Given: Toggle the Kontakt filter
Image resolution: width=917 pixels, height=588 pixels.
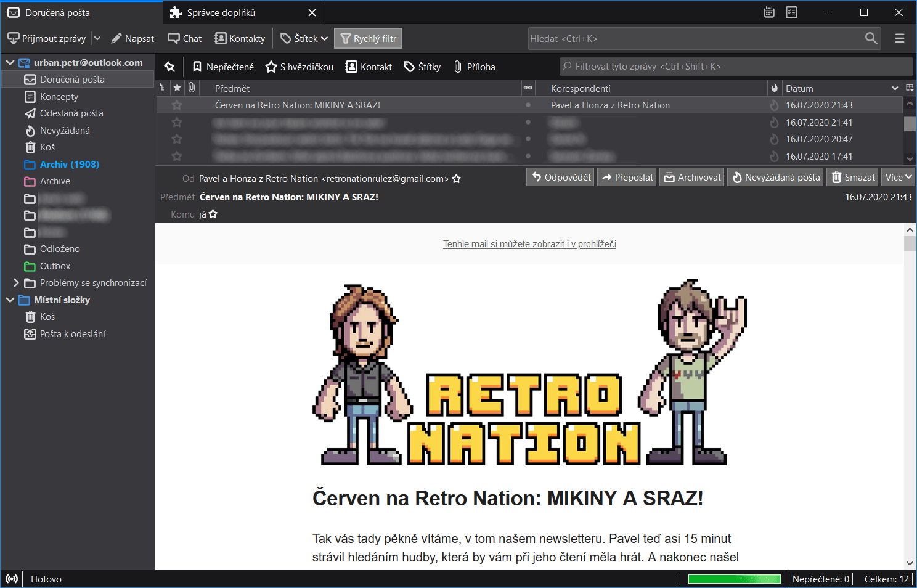Looking at the screenshot, I should [369, 67].
